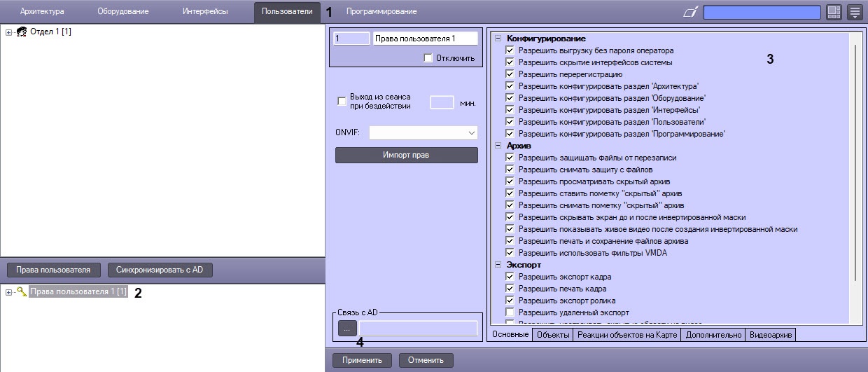This screenshot has width=868, height=372.
Task: Expand the Отдел 1 tree node
Action: point(9,32)
